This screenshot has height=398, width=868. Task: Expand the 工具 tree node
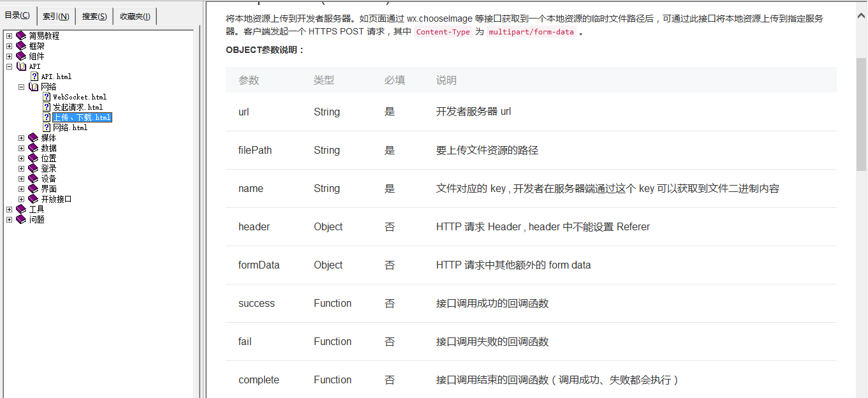9,209
